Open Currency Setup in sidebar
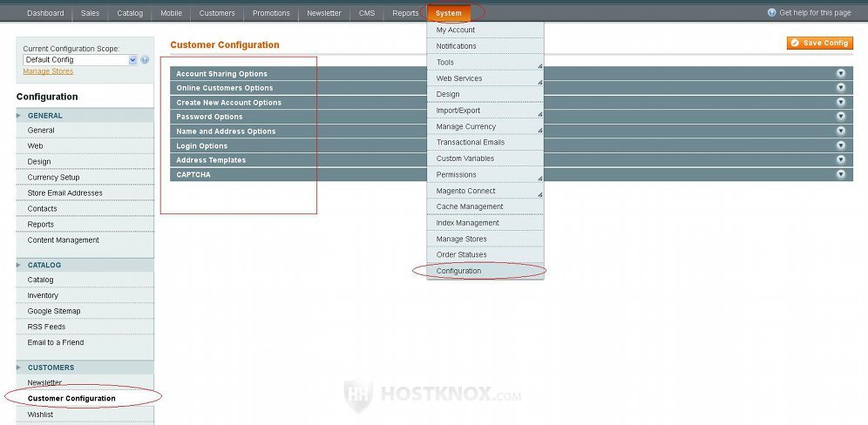The image size is (868, 425). (85, 177)
